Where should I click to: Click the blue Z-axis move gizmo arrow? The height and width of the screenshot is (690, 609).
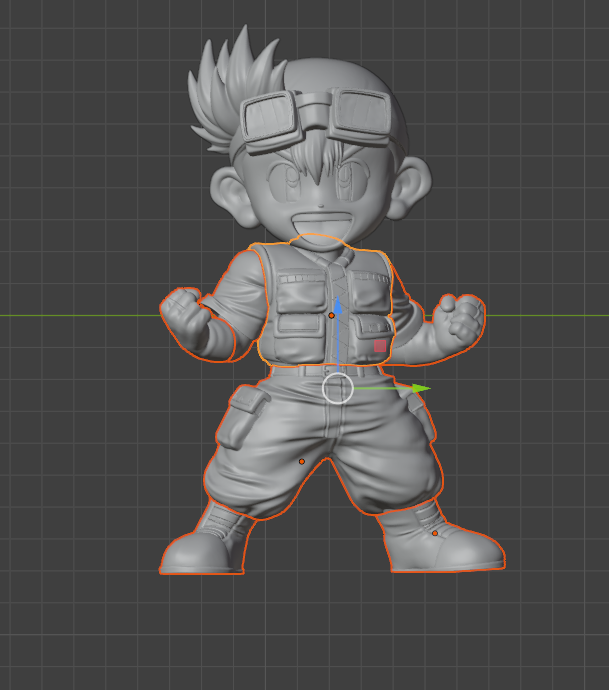coord(338,305)
